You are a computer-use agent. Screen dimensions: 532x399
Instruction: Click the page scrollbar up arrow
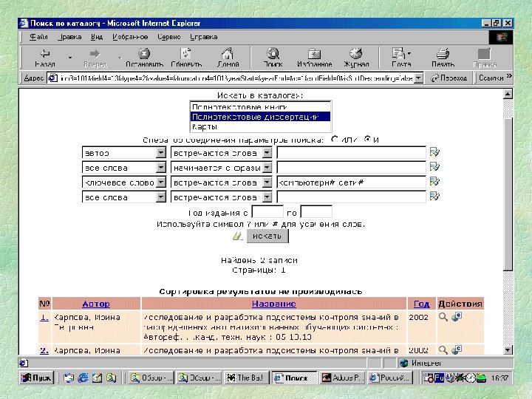[x=508, y=94]
